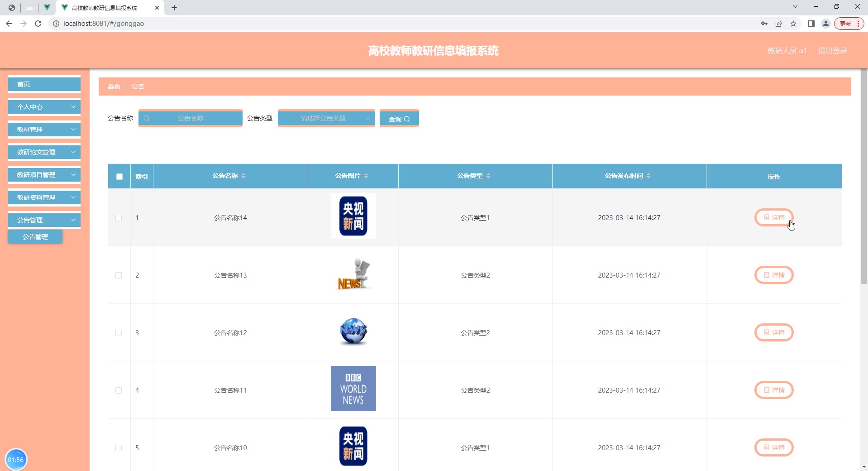This screenshot has height=471, width=868.
Task: Click the 索引 column header
Action: [142, 177]
